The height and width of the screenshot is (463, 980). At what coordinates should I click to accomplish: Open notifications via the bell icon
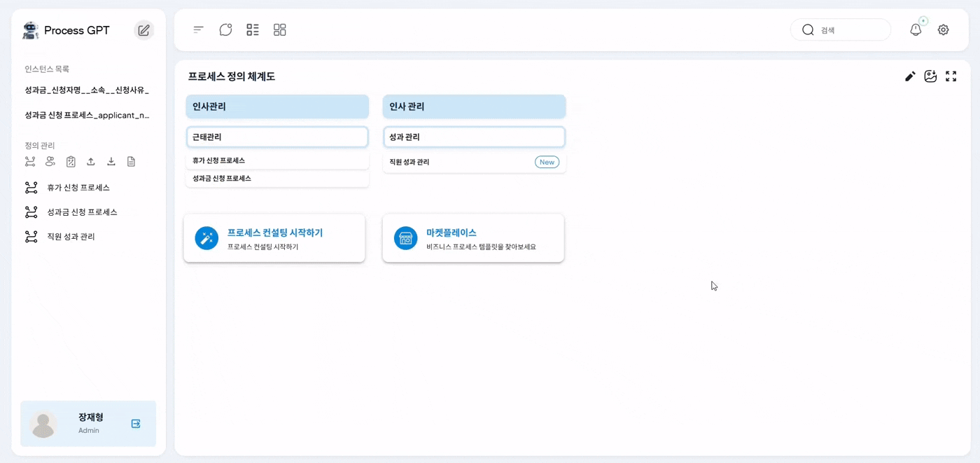(x=916, y=30)
